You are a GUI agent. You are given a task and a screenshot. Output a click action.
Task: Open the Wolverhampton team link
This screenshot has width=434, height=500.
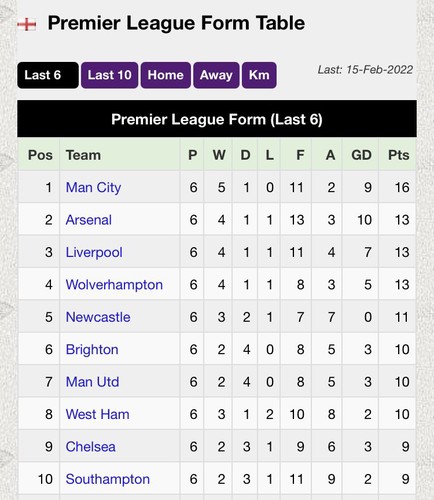[x=114, y=285]
